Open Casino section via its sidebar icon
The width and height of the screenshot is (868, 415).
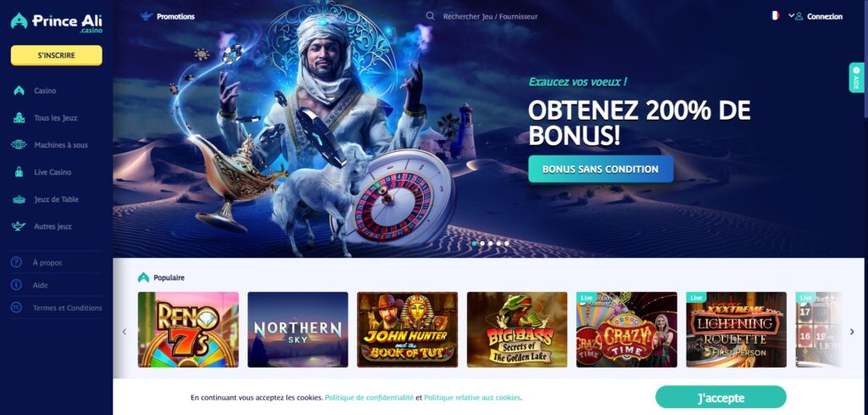click(x=19, y=91)
